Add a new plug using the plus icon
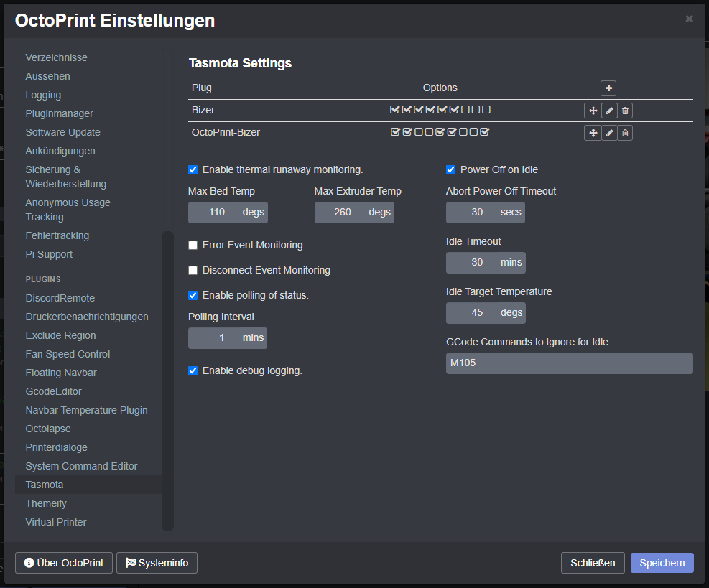 coord(608,88)
